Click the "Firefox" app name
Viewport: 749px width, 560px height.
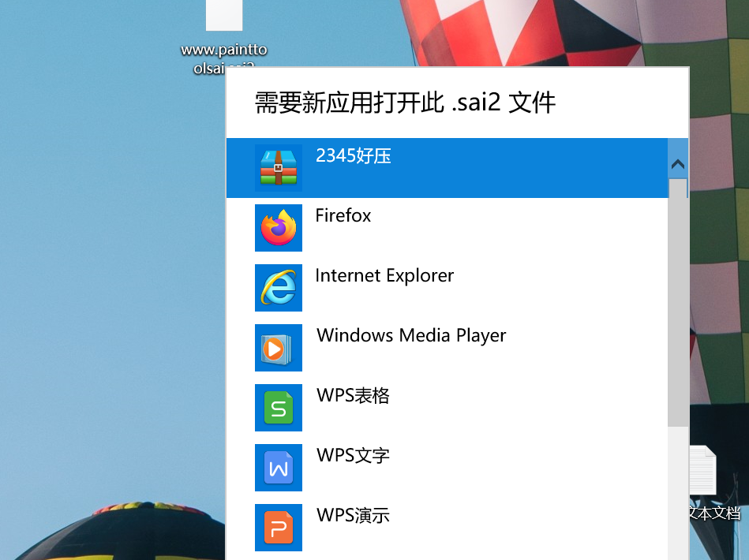(343, 216)
